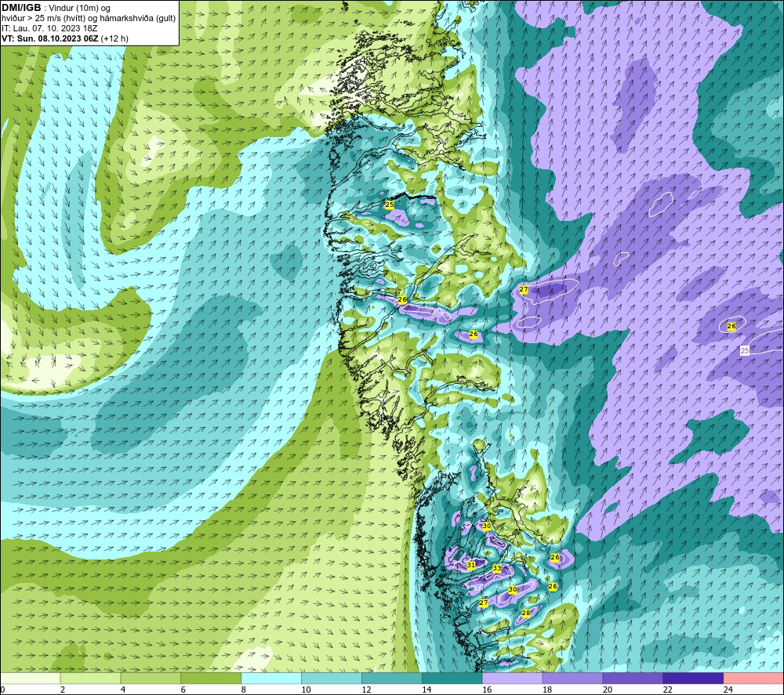Click the 'VT: Sun. 08.10.2023 06Z' valid time

[49, 38]
